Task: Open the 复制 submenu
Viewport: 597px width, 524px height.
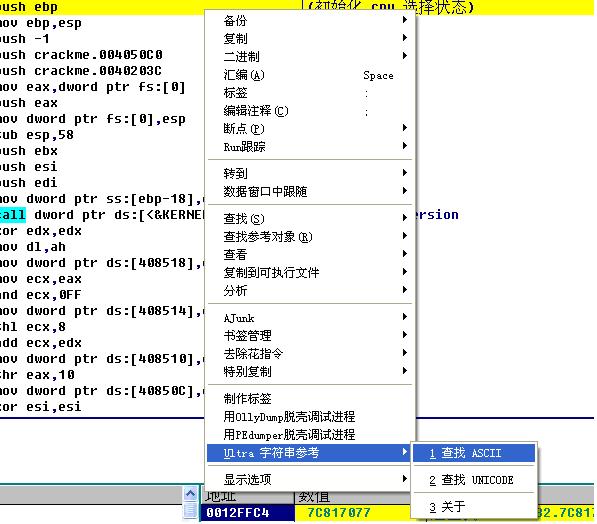Action: click(310, 38)
